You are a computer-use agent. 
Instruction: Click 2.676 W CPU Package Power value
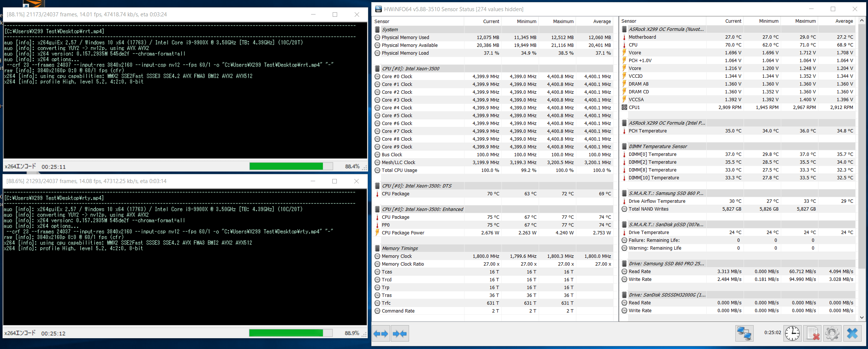[490, 233]
